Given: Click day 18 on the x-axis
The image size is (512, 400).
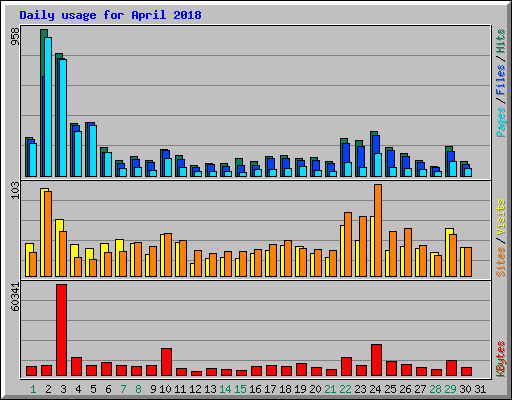Looking at the screenshot, I should coord(285,389).
